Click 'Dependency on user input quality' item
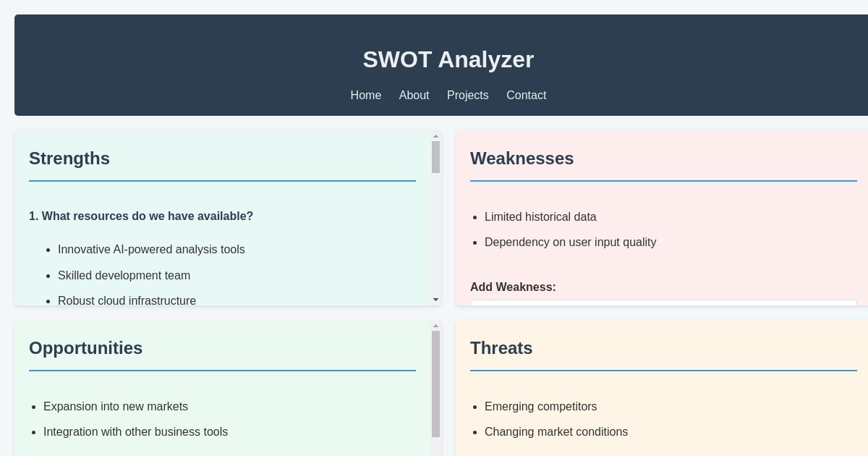This screenshot has height=456, width=868. [x=570, y=242]
